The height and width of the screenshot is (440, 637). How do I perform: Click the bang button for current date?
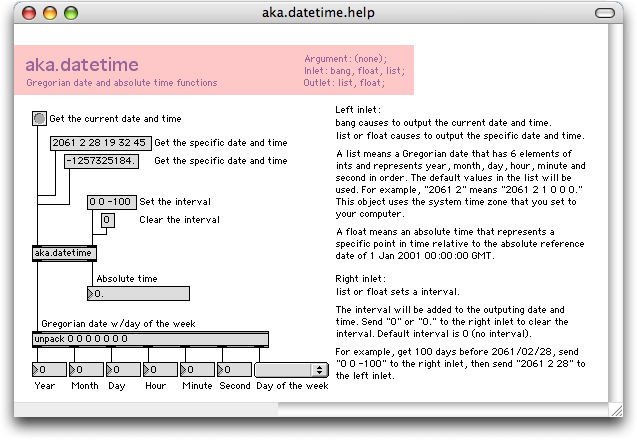(x=39, y=118)
